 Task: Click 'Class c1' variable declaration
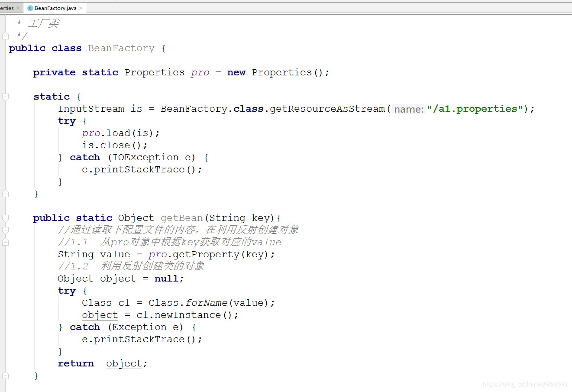106,303
